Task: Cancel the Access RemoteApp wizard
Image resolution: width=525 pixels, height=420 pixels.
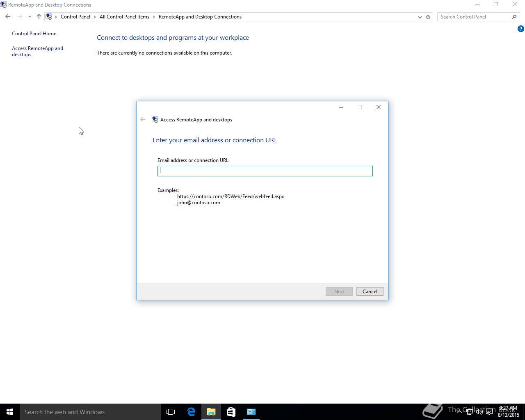Action: click(x=370, y=292)
